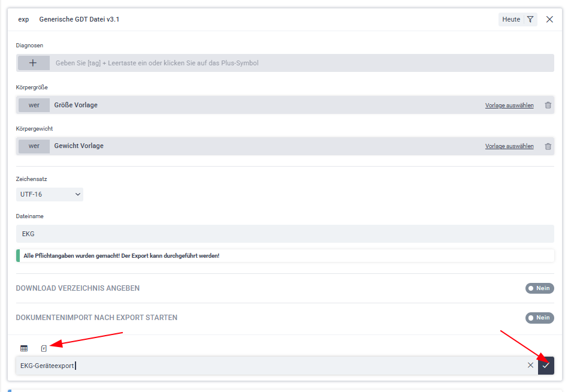568x392 pixels.
Task: Confirm the name with the checkmark button
Action: tap(546, 366)
